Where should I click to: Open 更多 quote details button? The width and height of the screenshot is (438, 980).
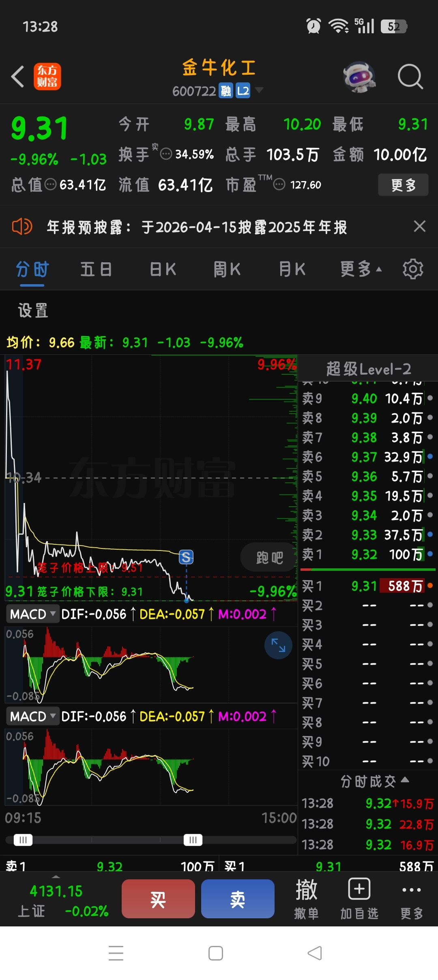pos(403,185)
